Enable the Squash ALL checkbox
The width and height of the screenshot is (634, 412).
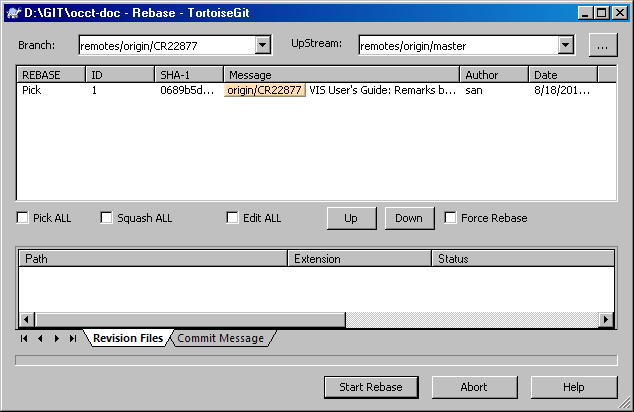pos(106,218)
